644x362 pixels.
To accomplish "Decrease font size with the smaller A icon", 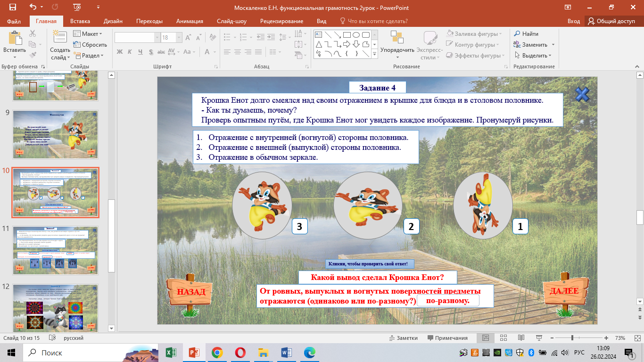I will [198, 38].
